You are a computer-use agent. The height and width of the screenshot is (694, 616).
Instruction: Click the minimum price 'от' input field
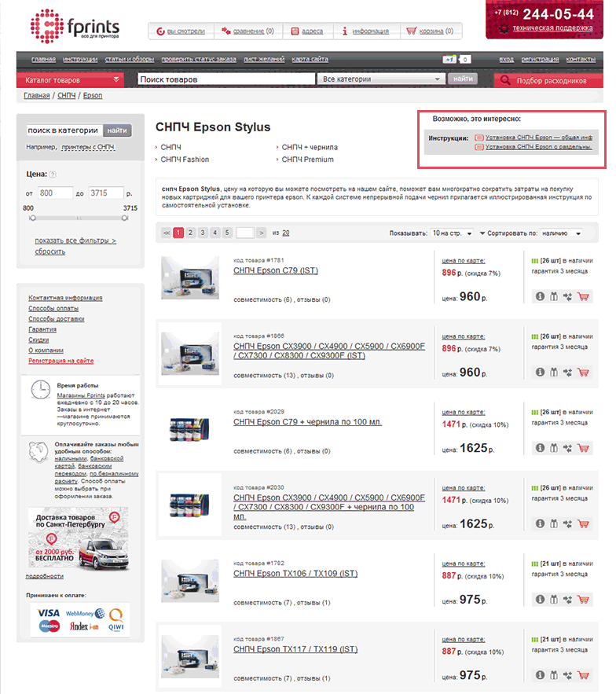55,193
